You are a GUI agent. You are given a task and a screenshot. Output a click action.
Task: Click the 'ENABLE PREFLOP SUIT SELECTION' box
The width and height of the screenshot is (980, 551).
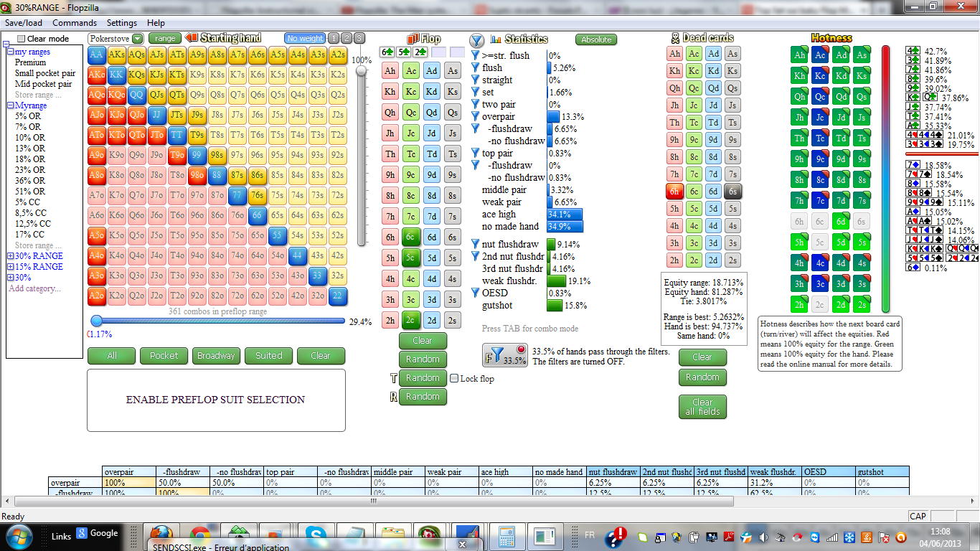click(x=216, y=400)
